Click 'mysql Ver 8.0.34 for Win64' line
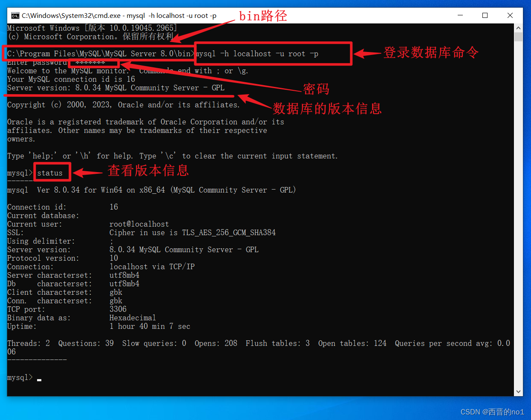Screen dimensions: 531x420 coord(151,190)
